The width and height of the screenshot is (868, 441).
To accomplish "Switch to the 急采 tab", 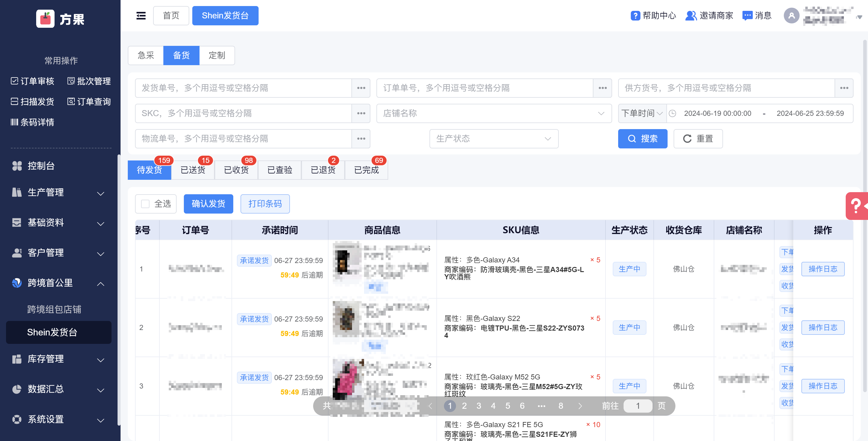I will tap(146, 55).
